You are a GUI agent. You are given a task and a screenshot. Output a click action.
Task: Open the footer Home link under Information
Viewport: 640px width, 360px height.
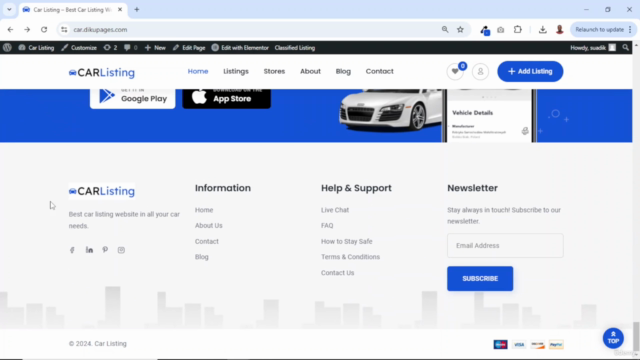pos(204,210)
